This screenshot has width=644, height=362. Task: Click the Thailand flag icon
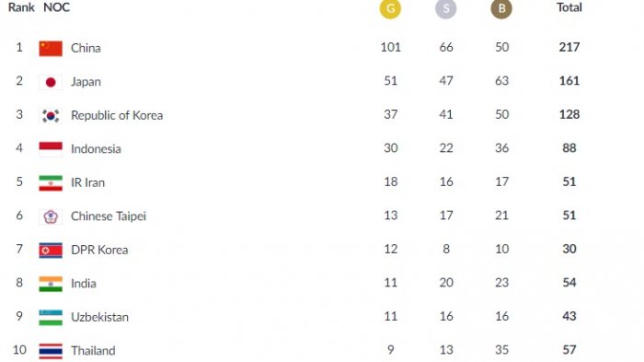click(51, 351)
